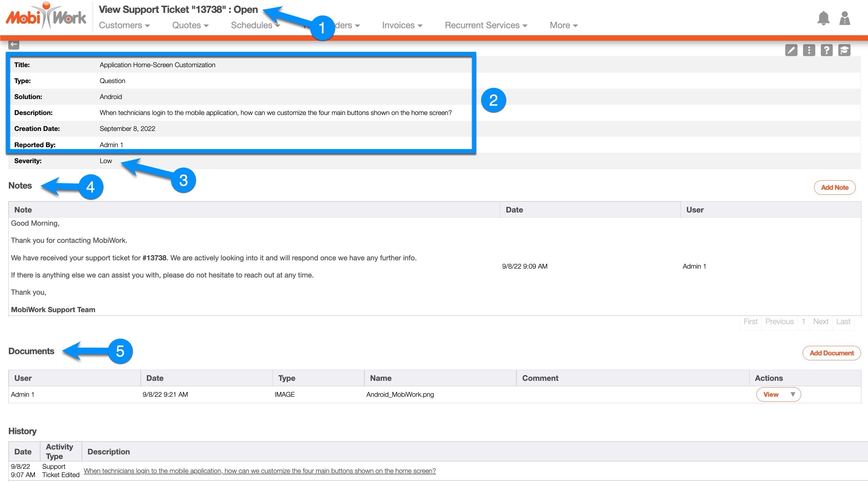Click the MobiWork logo

pos(46,16)
